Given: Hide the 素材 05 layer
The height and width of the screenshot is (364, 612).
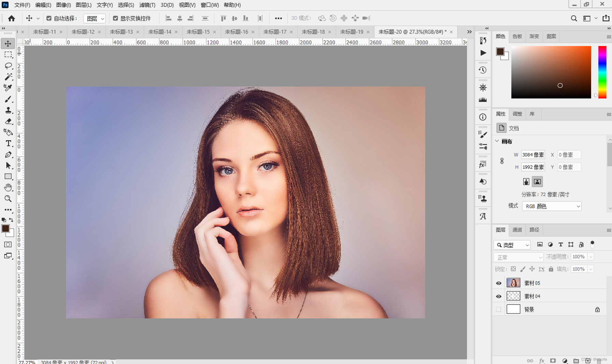Looking at the screenshot, I should (498, 283).
